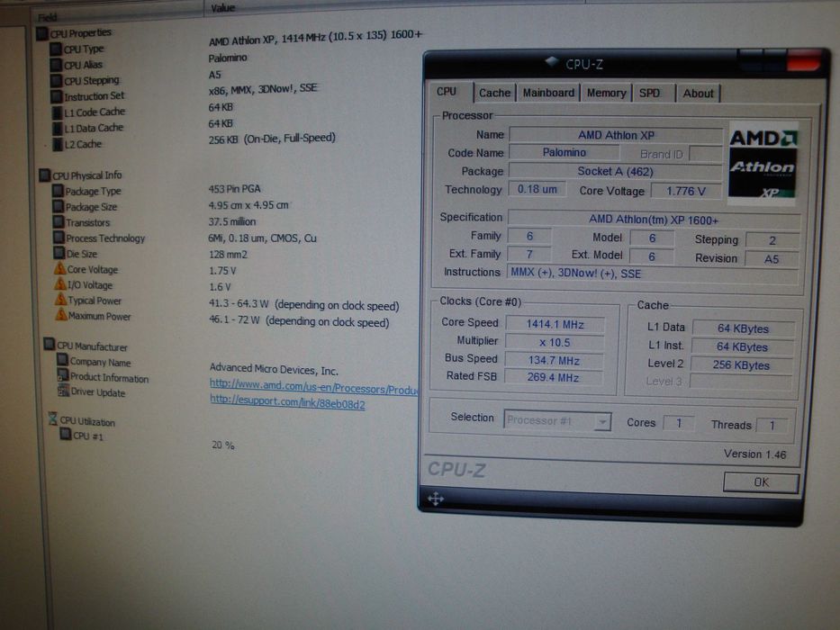This screenshot has width=840, height=630.
Task: Select the Memory tab in CPU-Z
Action: tap(606, 94)
